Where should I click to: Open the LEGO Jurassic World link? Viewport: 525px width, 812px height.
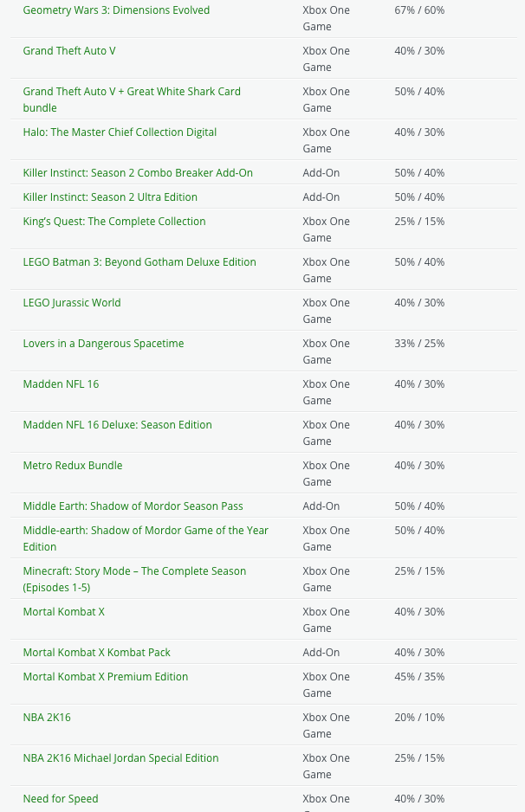click(x=72, y=303)
